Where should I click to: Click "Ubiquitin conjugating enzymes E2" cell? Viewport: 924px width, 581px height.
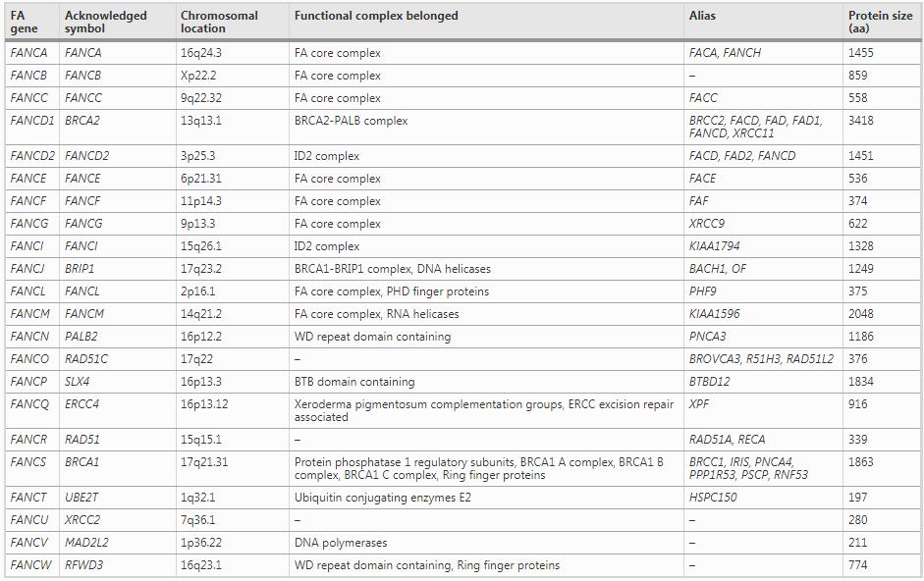coord(383,498)
